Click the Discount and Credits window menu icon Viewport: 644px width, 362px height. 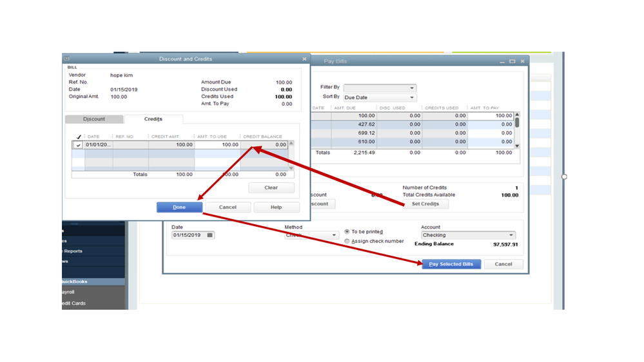[66, 59]
